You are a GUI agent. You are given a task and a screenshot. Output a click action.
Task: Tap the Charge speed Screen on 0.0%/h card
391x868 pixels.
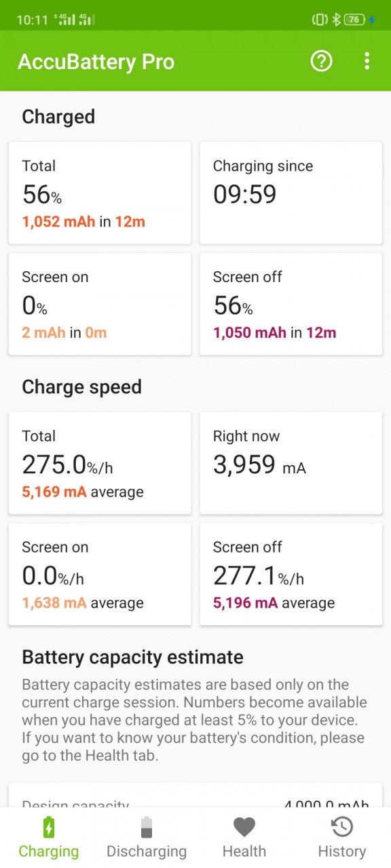point(100,574)
